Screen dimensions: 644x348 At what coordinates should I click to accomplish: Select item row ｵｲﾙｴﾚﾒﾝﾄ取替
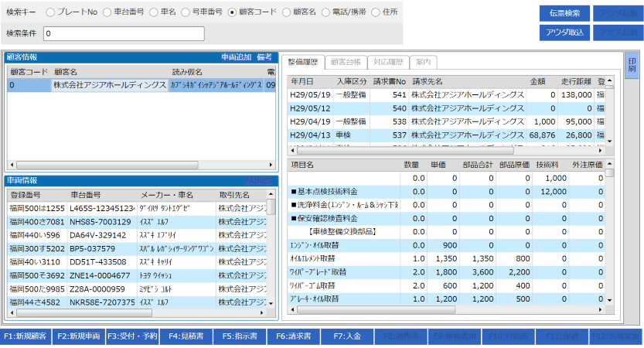(x=446, y=258)
